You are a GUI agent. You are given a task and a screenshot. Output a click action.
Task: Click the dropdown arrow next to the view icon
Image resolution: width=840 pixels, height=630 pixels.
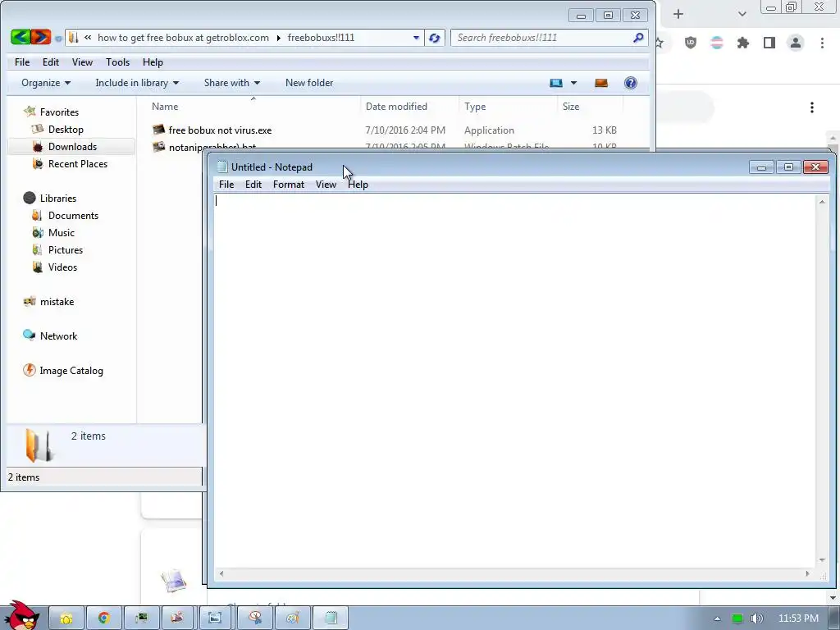click(573, 83)
